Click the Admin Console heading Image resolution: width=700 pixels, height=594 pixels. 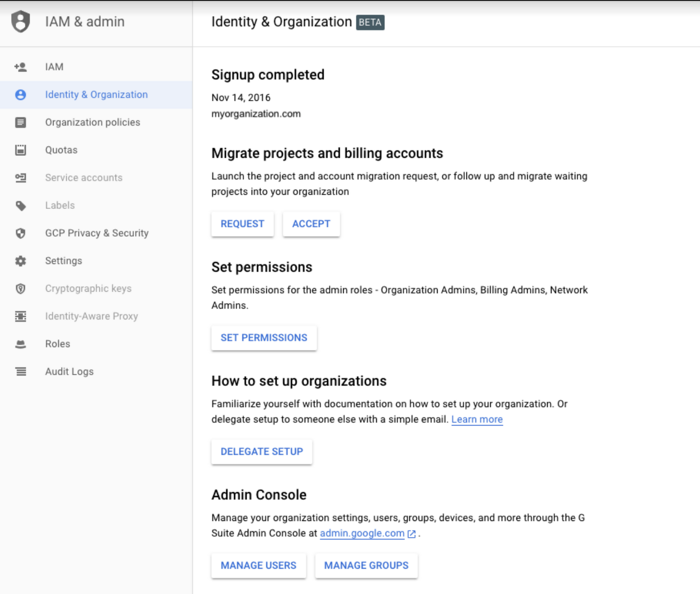pyautogui.click(x=259, y=495)
